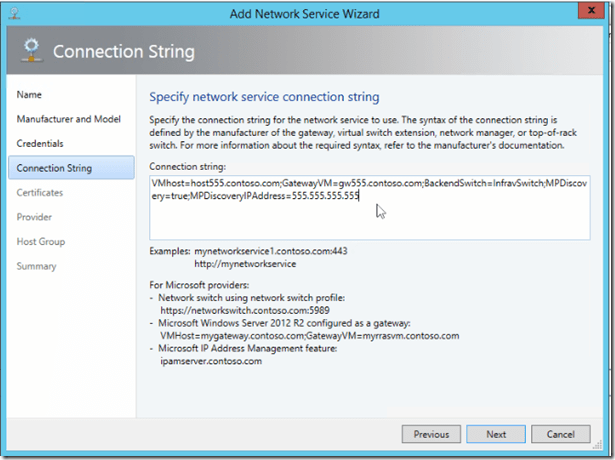
Task: Open the Provider step
Action: pyautogui.click(x=34, y=217)
